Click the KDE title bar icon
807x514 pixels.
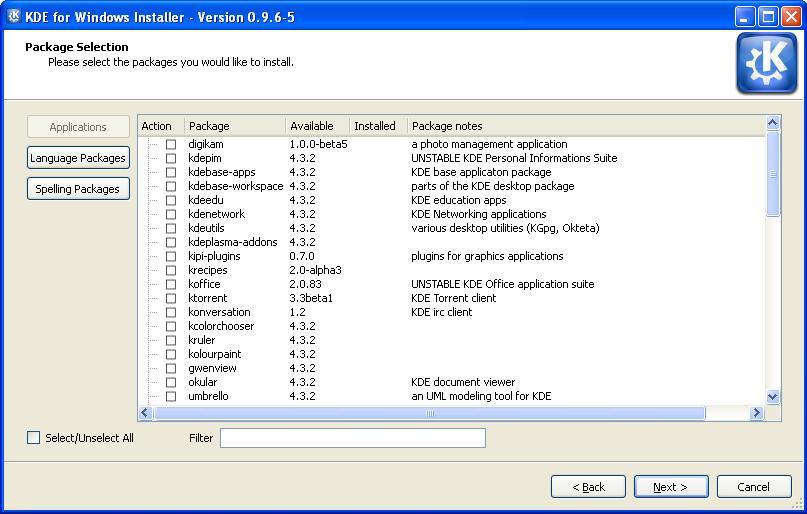[14, 15]
